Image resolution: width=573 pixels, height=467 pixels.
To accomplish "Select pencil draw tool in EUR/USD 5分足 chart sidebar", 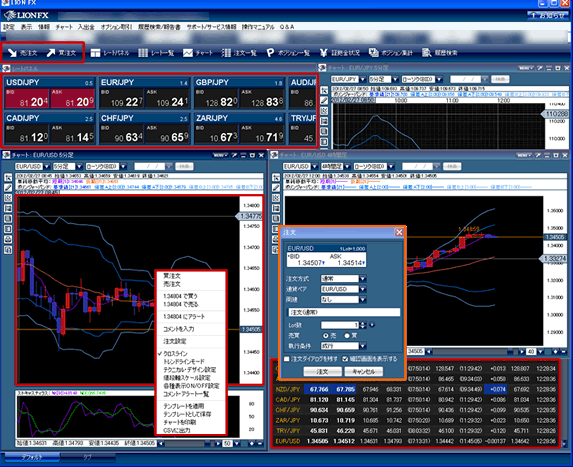I will click(x=8, y=188).
